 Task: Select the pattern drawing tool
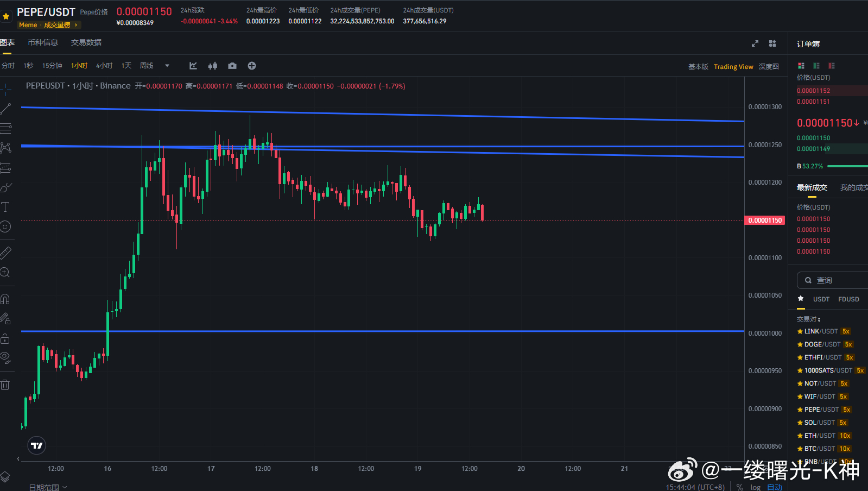pos(5,148)
